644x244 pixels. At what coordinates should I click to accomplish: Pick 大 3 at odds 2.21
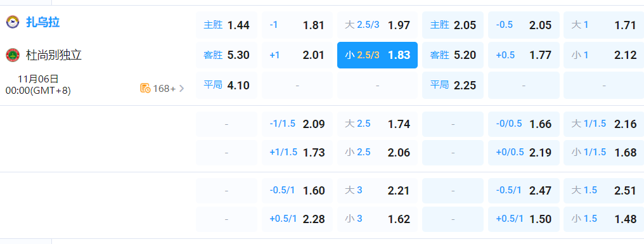pos(377,191)
